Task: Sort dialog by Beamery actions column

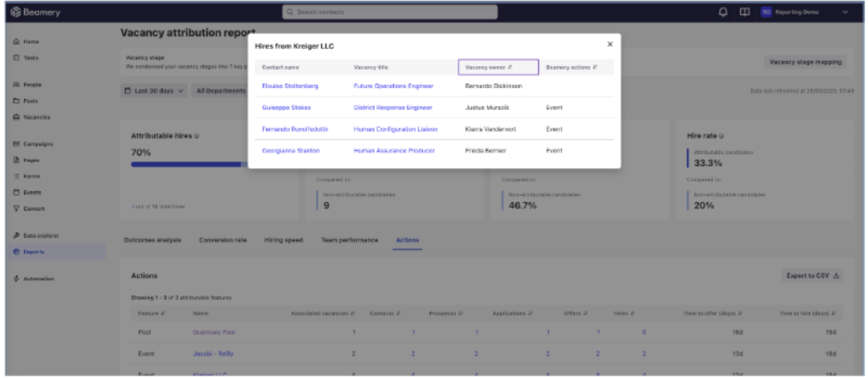Action: click(x=572, y=67)
